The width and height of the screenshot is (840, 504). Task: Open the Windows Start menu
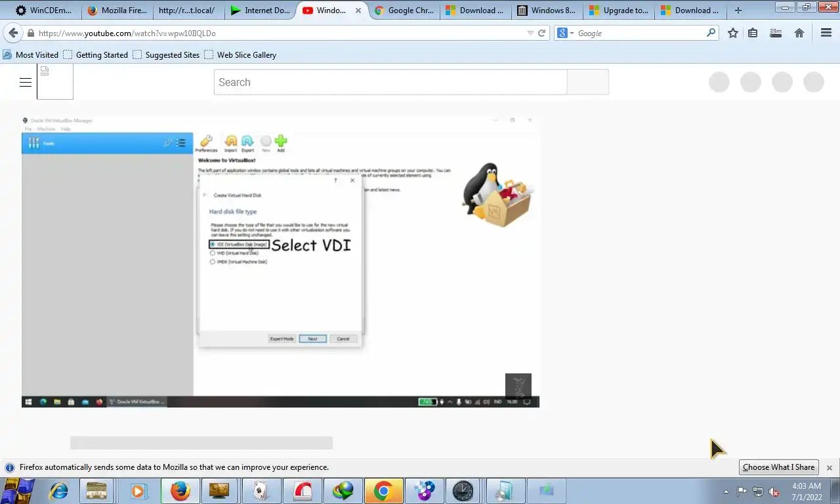18,490
